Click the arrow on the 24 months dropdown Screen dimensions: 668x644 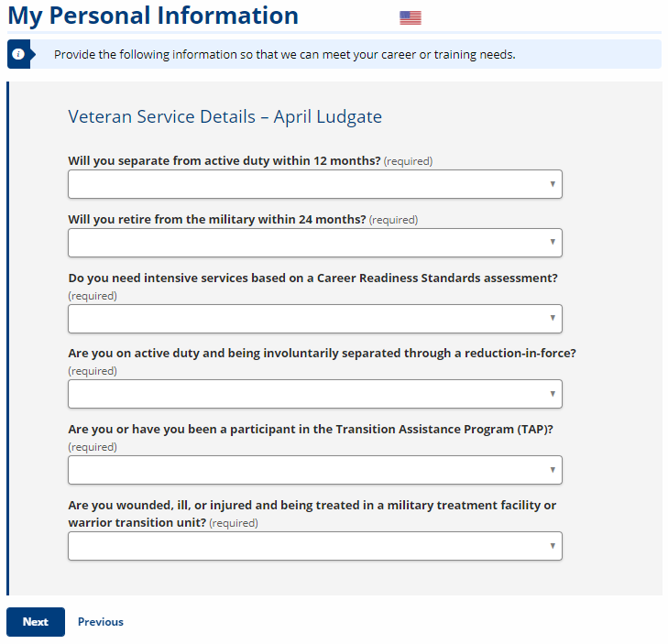point(553,242)
